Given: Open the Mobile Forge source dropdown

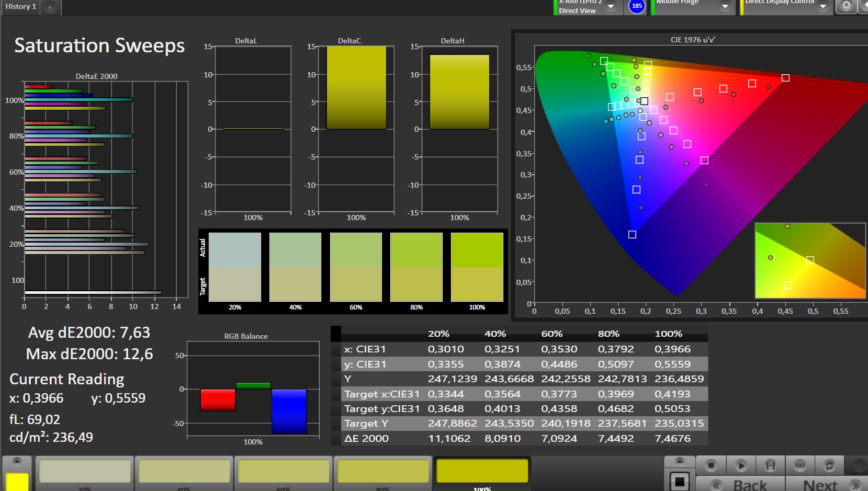Looking at the screenshot, I should 725,6.
